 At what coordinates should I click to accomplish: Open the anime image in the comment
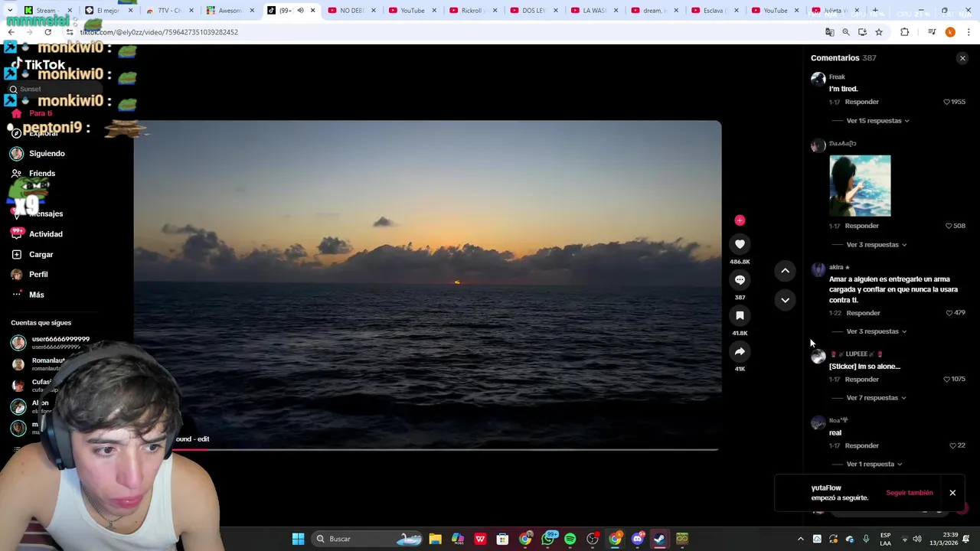point(860,186)
